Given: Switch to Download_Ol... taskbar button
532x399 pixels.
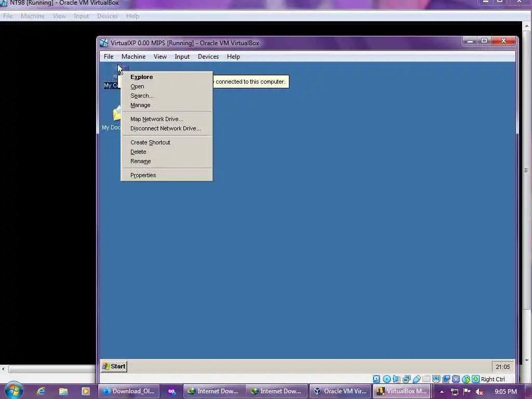Looking at the screenshot, I should click(129, 391).
